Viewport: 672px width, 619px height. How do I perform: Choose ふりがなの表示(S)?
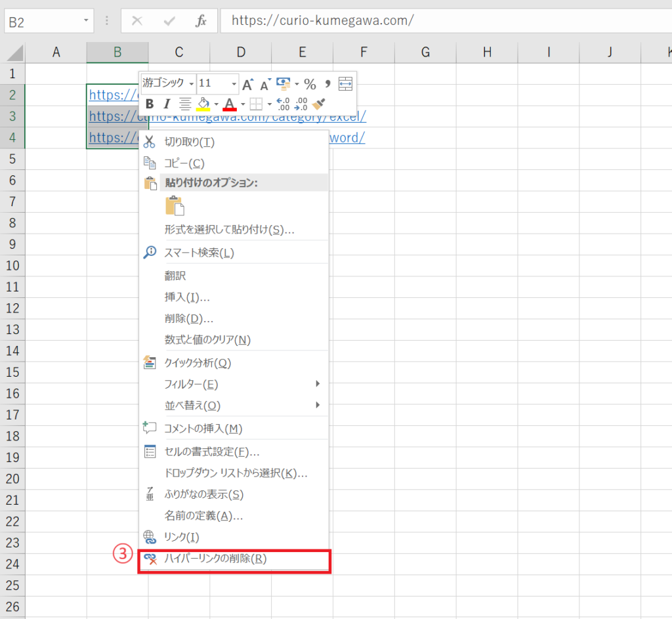234,495
